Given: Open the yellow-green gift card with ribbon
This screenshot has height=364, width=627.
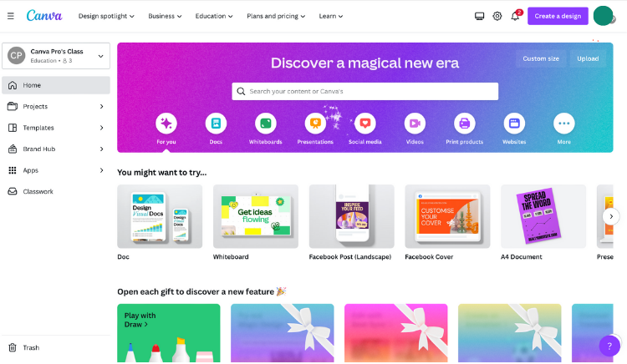Looking at the screenshot, I should [509, 333].
